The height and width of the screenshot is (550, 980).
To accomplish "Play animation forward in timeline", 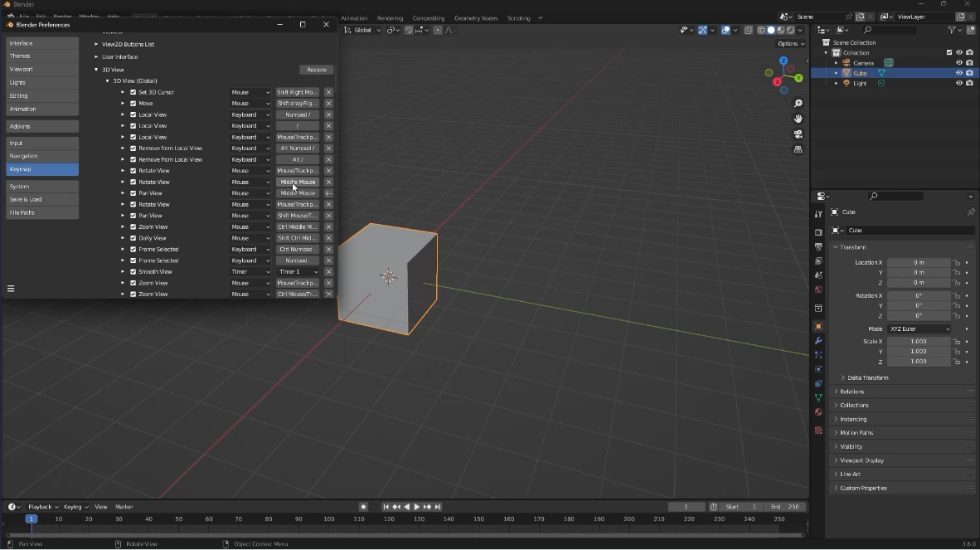I will [x=417, y=507].
